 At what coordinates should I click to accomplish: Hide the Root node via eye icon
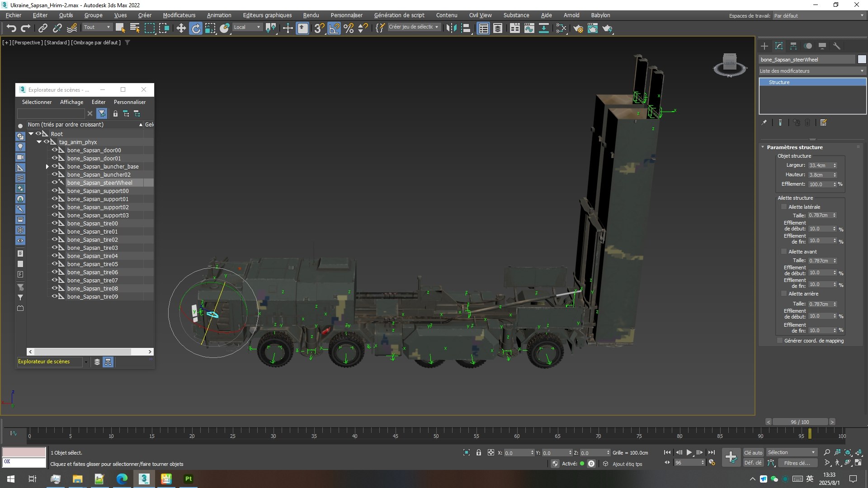[x=38, y=134]
